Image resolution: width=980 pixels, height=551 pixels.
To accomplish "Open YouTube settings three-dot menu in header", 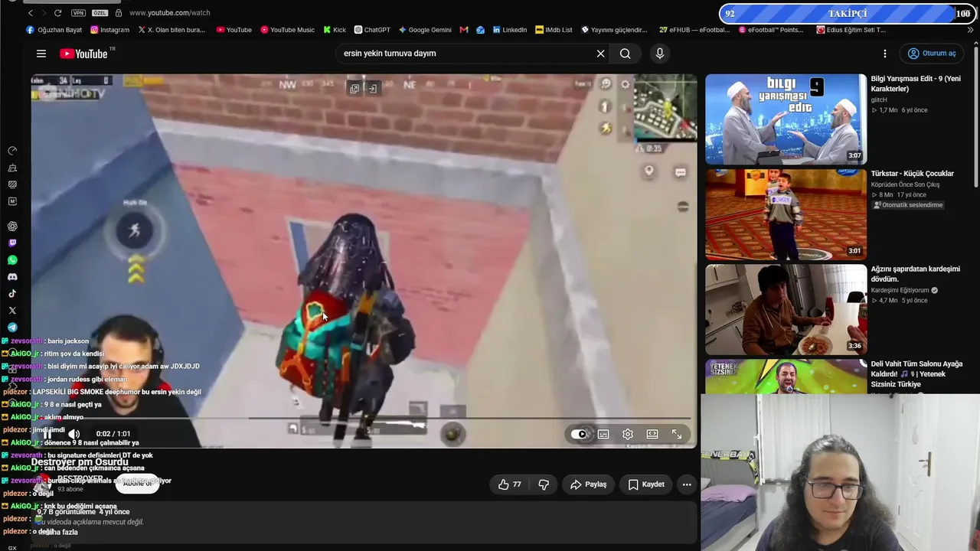I will 885,54.
